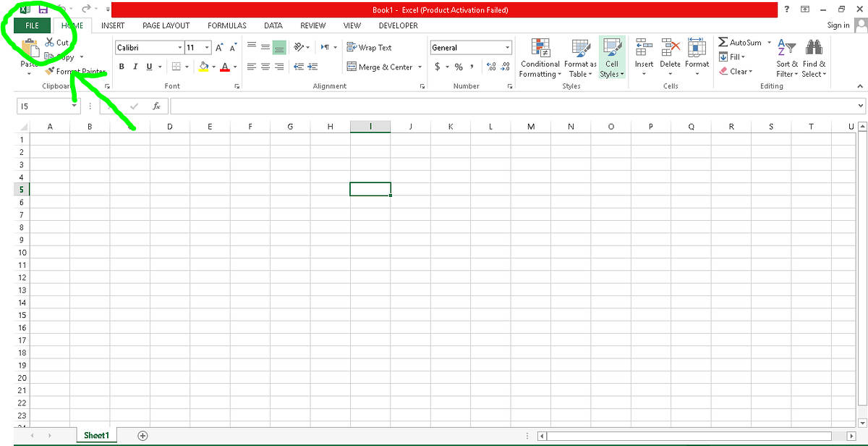This screenshot has height=446, width=868.
Task: Apply Currency format with dollar sign icon
Action: pyautogui.click(x=439, y=66)
